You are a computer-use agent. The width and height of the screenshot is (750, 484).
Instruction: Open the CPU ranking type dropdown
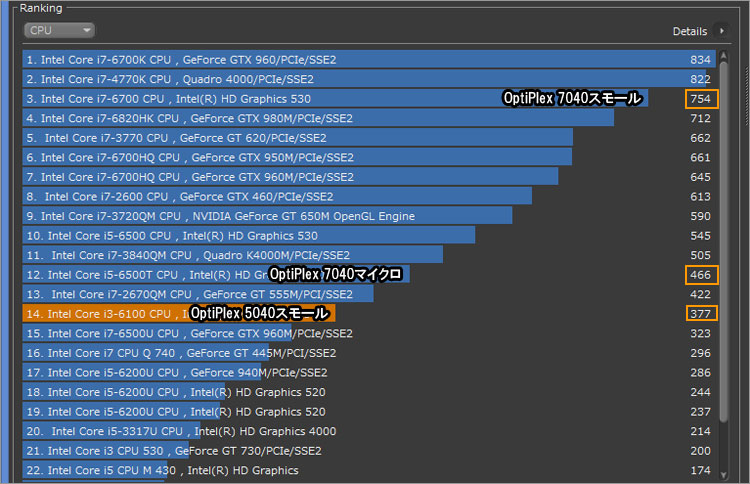click(60, 31)
